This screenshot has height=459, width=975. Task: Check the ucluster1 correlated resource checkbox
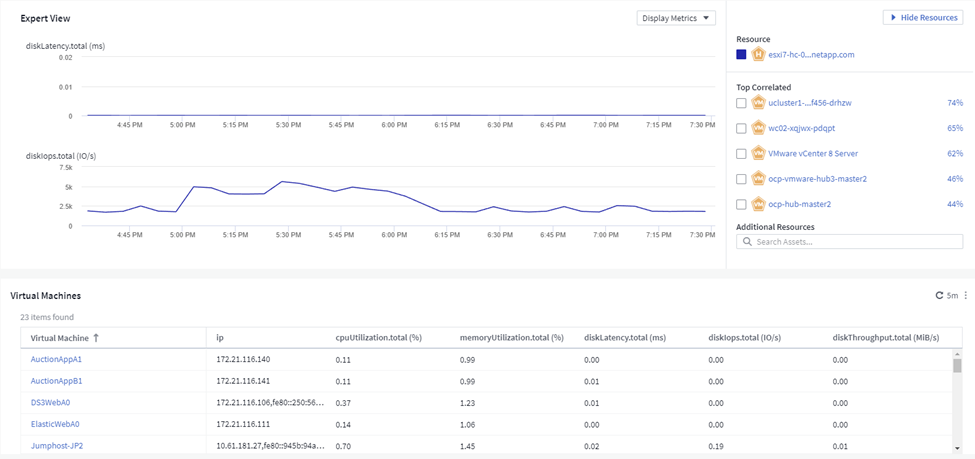click(x=741, y=103)
